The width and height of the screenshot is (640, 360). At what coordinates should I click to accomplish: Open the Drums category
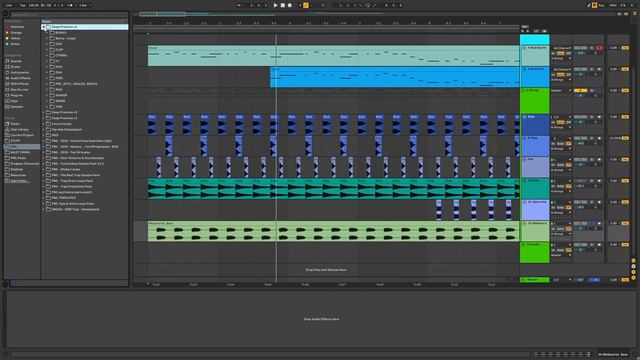point(16,67)
